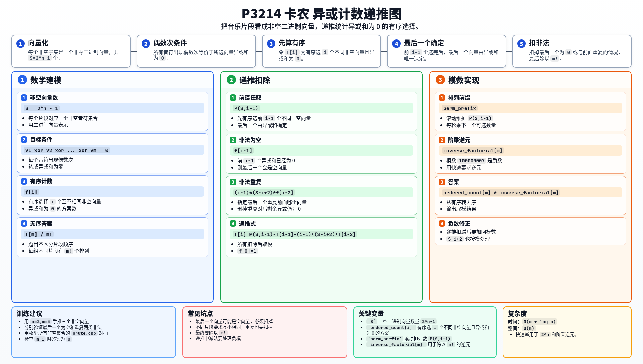Click the orange badge next to 模数实现
The height and width of the screenshot is (364, 643).
coord(440,80)
